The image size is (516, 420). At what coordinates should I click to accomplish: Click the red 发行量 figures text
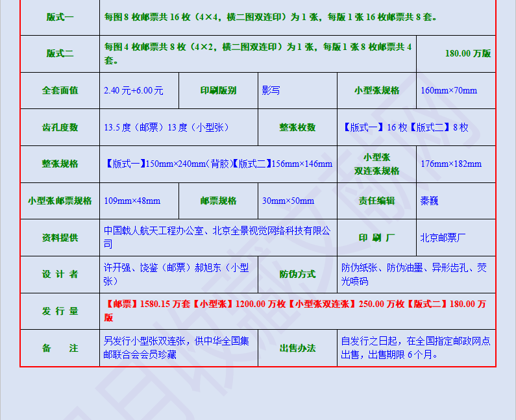(295, 310)
